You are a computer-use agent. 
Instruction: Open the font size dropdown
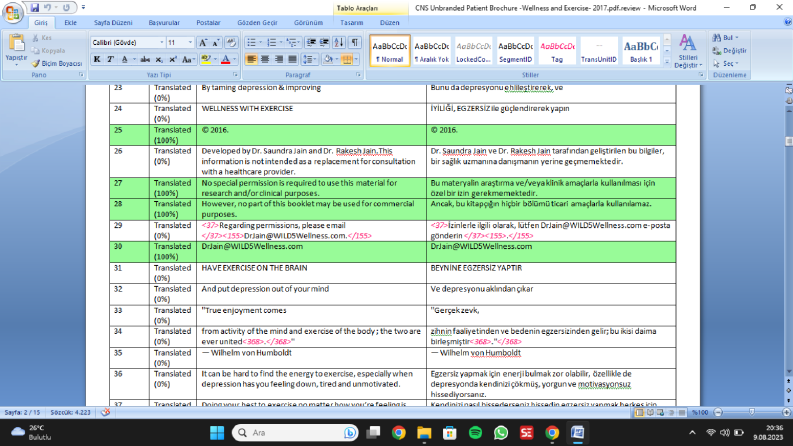click(x=190, y=42)
